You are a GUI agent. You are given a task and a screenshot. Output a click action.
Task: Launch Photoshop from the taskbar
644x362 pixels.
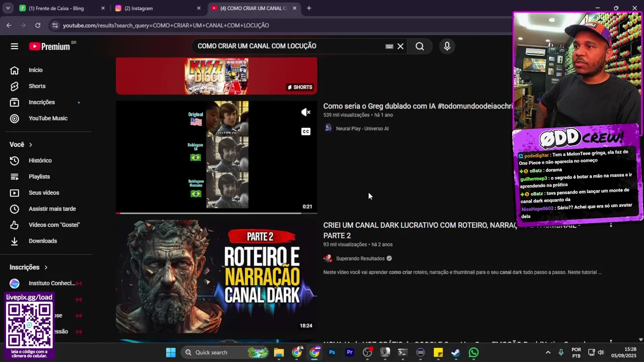point(332,352)
